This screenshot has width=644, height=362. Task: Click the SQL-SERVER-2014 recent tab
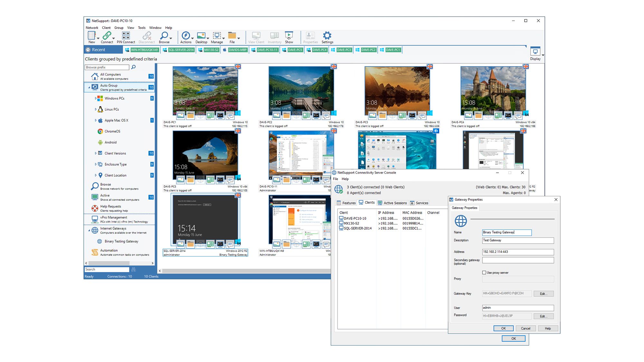178,50
